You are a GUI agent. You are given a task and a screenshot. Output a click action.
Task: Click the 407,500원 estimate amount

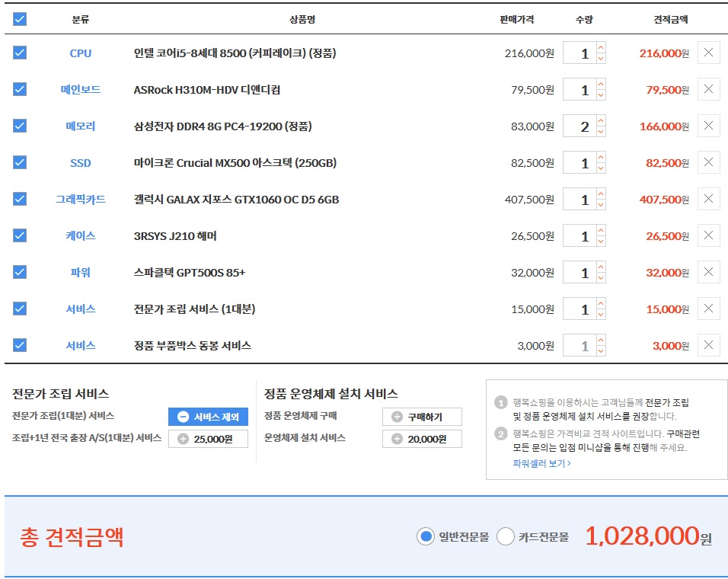pyautogui.click(x=664, y=199)
